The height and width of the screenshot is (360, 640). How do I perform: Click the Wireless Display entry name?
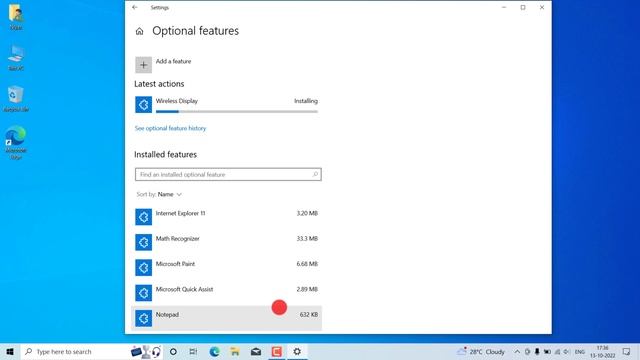point(176,101)
